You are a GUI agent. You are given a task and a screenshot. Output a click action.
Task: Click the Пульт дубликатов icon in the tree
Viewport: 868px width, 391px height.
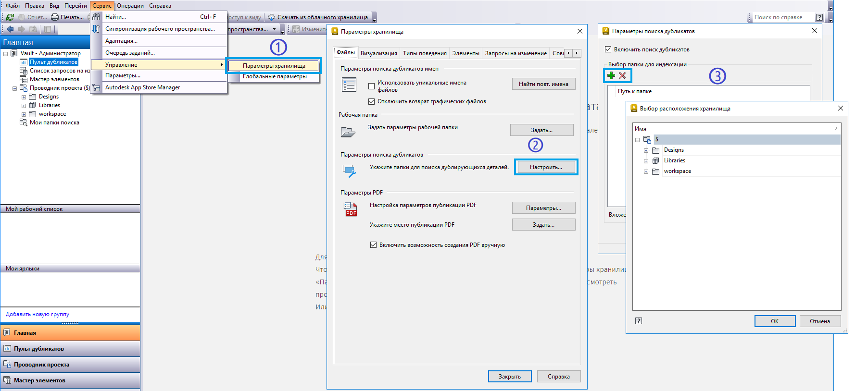(x=24, y=62)
